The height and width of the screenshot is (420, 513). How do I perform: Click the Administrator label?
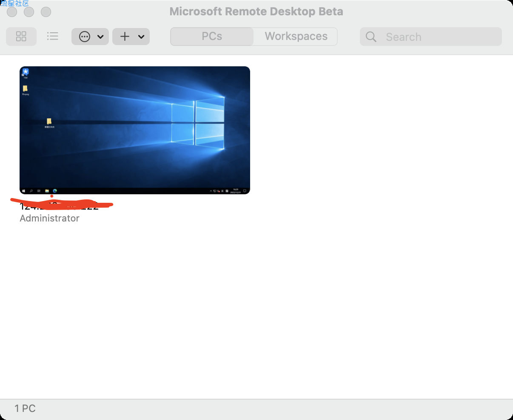tap(50, 218)
